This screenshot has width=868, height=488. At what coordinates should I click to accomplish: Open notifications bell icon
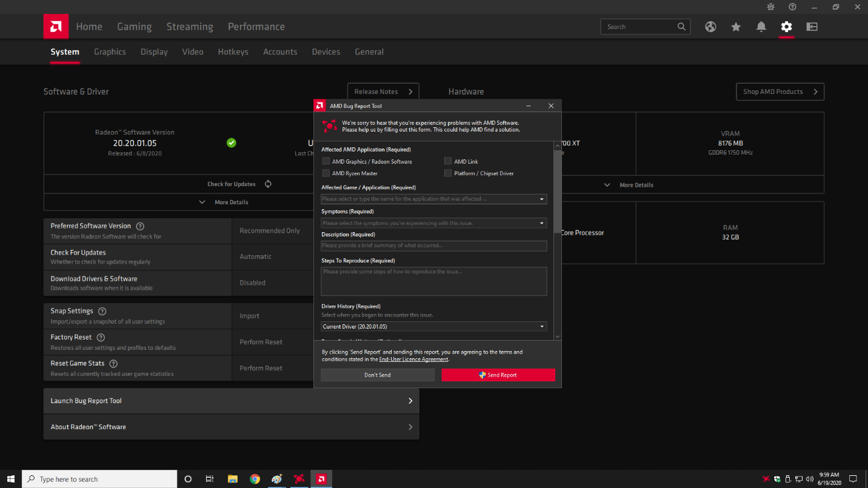[x=761, y=27]
